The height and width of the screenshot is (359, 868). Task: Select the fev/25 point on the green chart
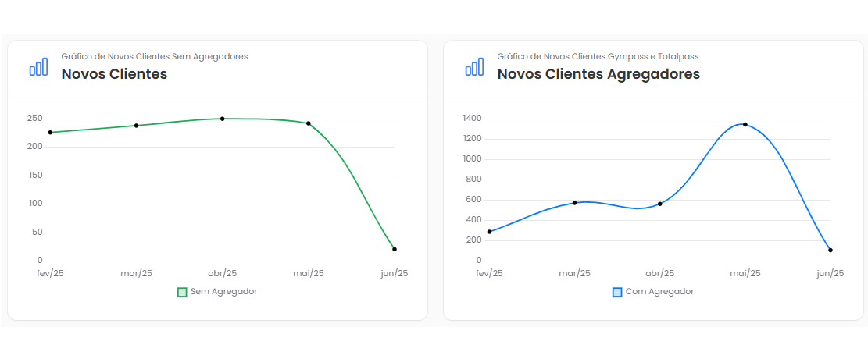point(50,132)
